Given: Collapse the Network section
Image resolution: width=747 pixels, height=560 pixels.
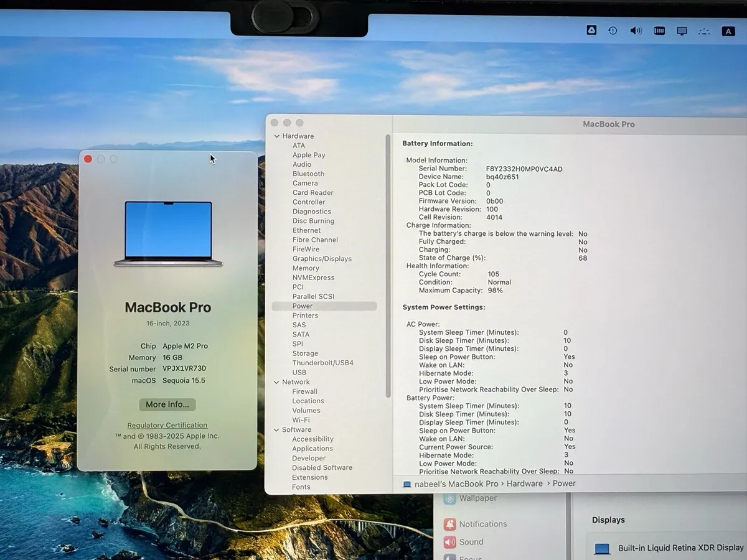Looking at the screenshot, I should coord(276,382).
